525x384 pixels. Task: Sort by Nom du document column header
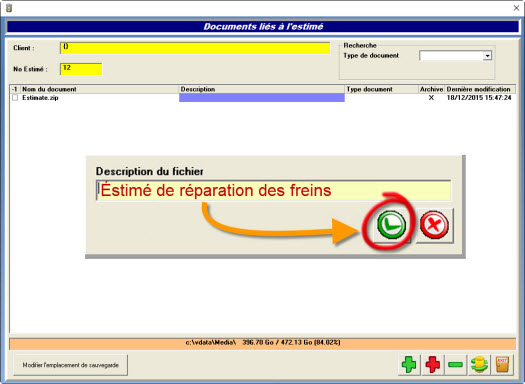click(x=99, y=89)
